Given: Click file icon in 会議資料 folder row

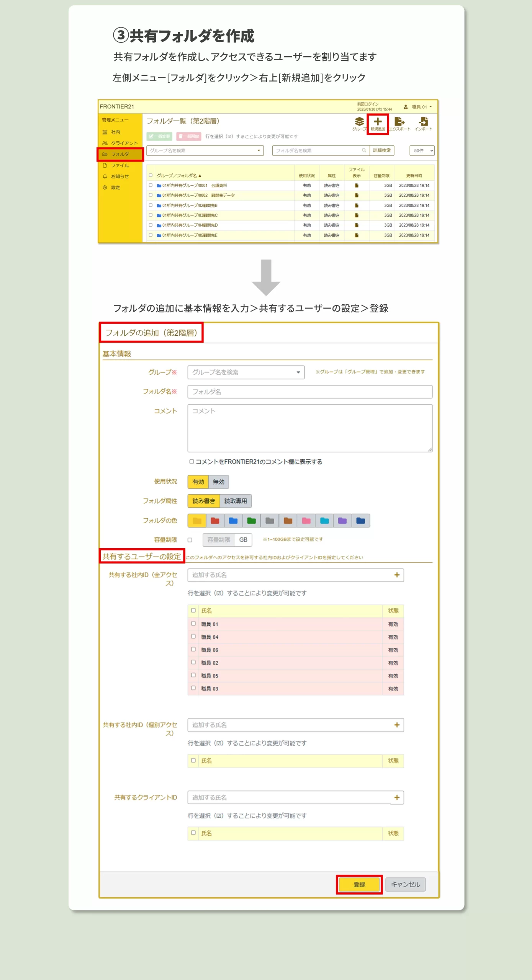Looking at the screenshot, I should pyautogui.click(x=357, y=186).
